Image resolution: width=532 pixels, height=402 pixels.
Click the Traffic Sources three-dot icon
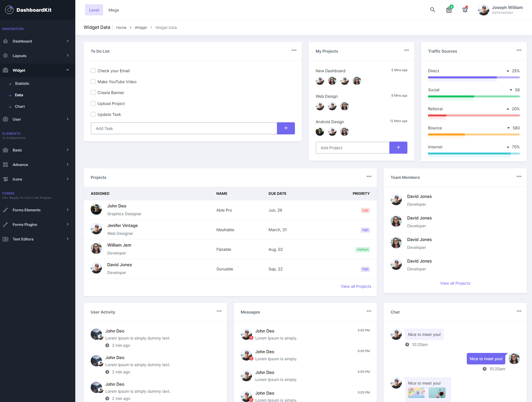point(519,50)
